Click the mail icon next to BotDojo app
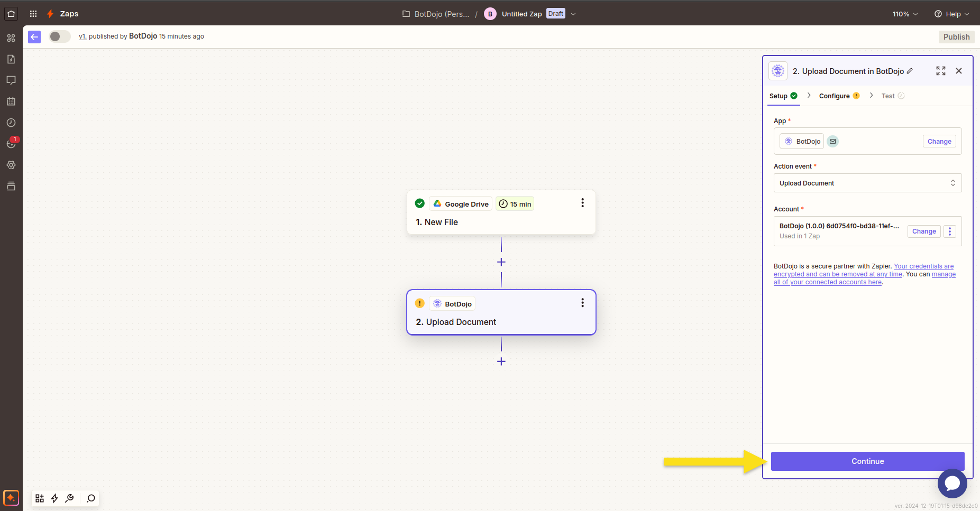This screenshot has width=980, height=511. (x=832, y=142)
